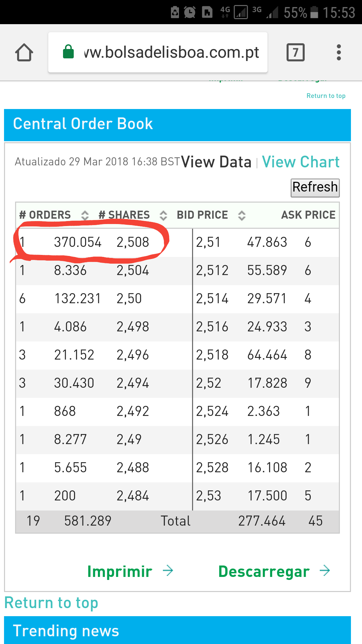Tap the green padlock security icon
This screenshot has width=362, height=644.
(68, 52)
